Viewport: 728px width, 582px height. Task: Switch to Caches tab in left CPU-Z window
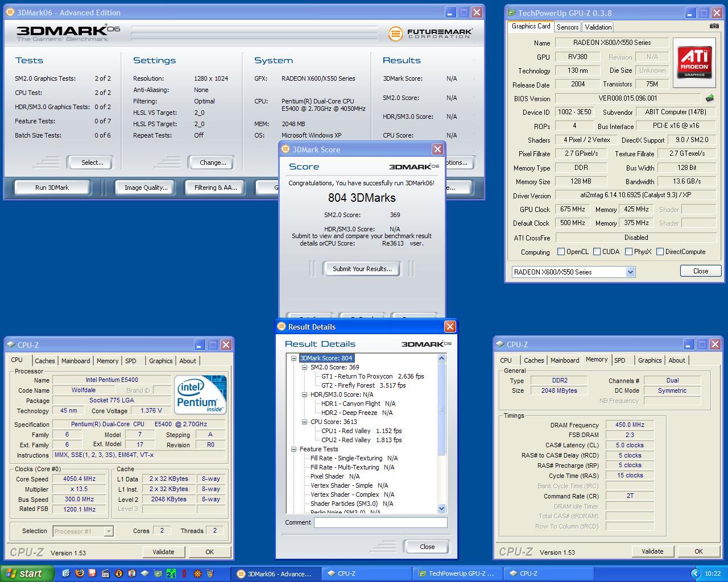44,361
